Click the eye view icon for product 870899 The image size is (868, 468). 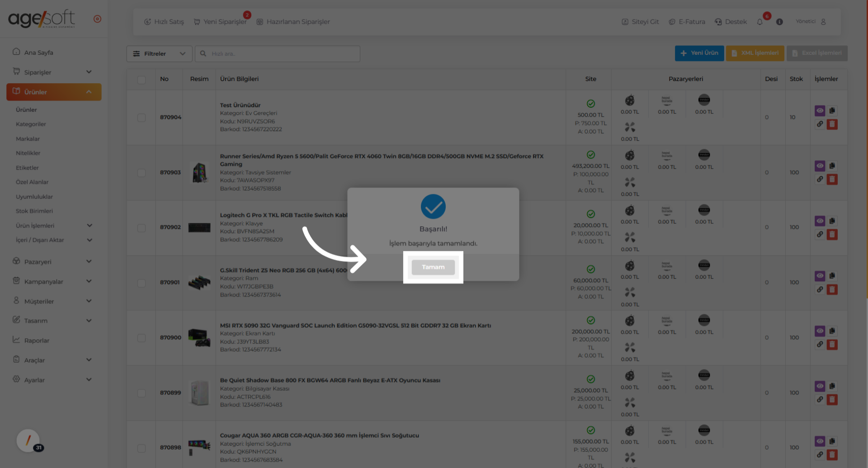pos(820,386)
